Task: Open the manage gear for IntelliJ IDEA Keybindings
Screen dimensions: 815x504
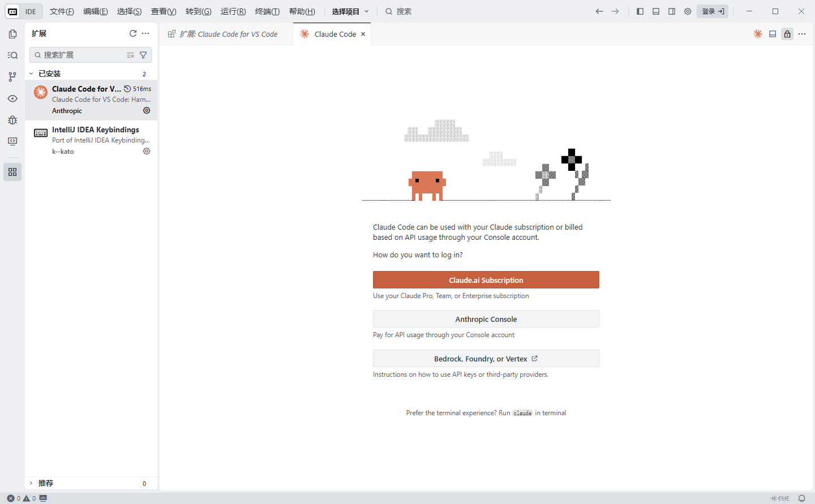Action: pos(147,151)
